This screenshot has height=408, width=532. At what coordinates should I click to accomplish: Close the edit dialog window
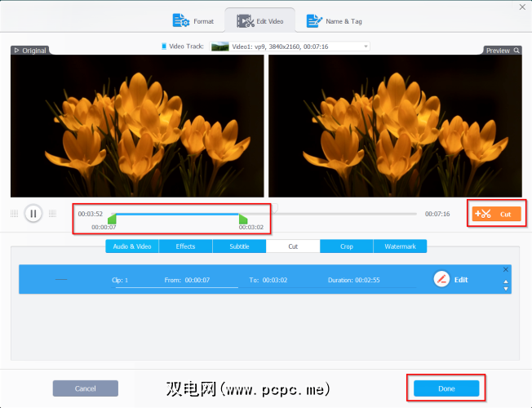[522, 7]
